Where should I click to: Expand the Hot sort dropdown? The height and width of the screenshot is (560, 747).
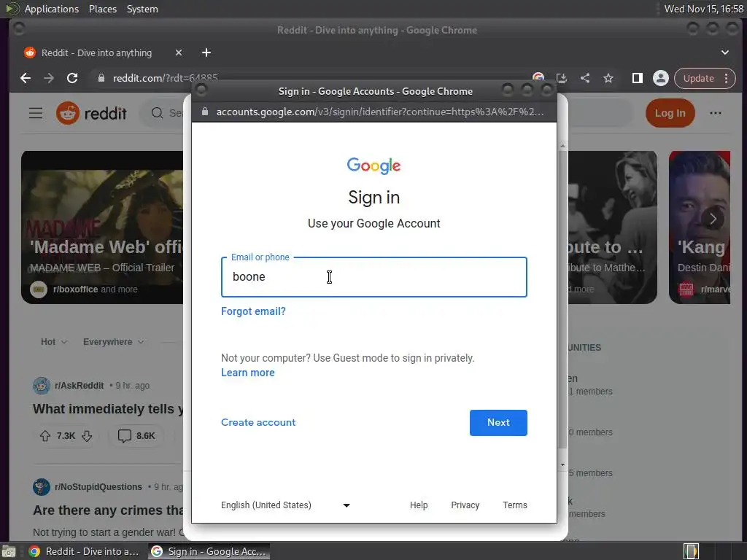click(54, 342)
